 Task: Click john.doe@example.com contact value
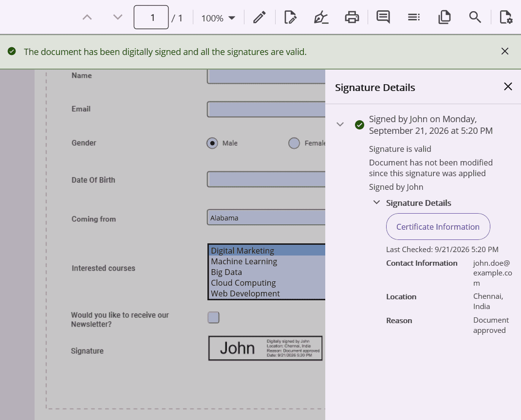pyautogui.click(x=492, y=273)
